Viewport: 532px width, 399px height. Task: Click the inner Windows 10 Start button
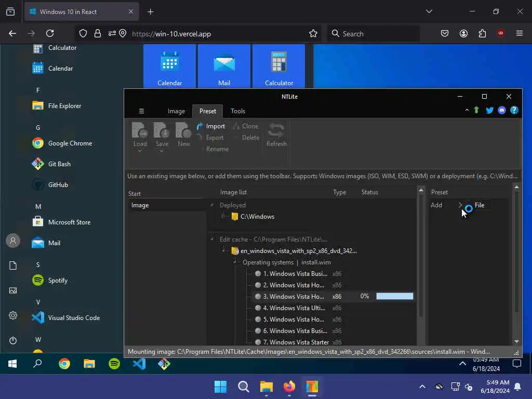[12, 364]
